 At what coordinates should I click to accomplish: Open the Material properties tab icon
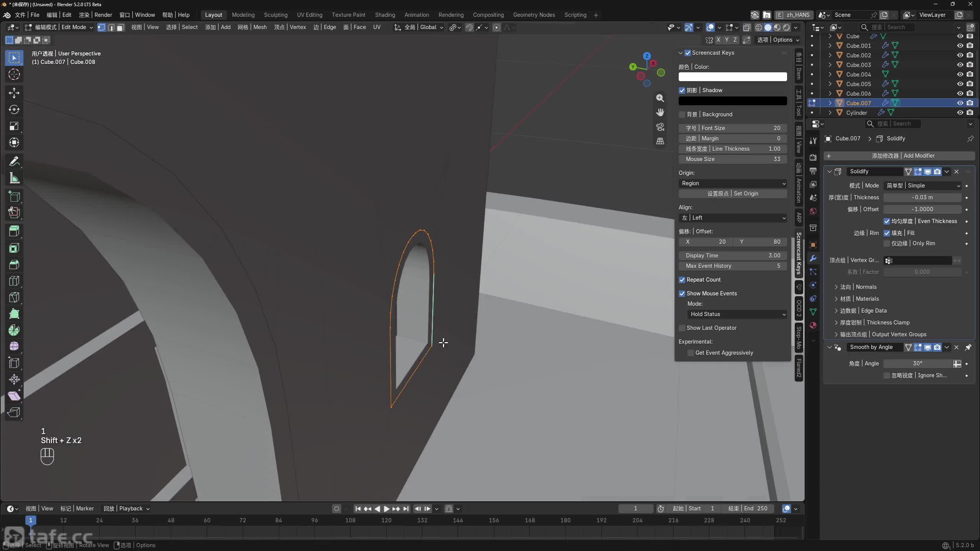coord(813,325)
